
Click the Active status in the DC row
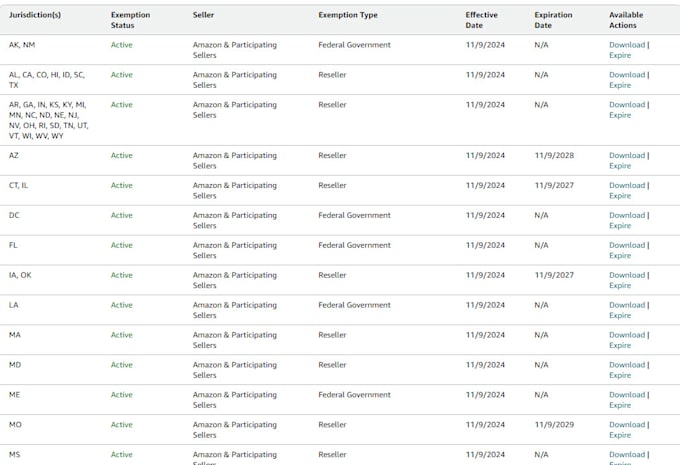pos(122,215)
